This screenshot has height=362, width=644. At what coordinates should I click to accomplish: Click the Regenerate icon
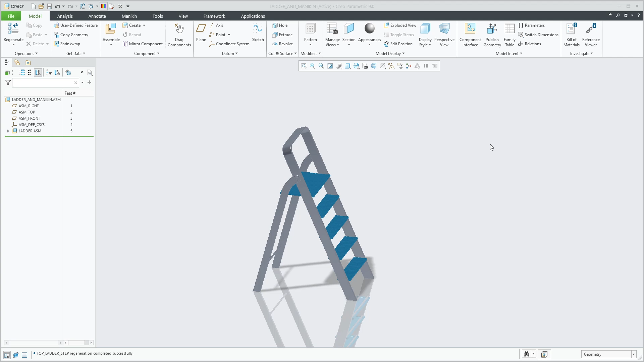click(13, 29)
